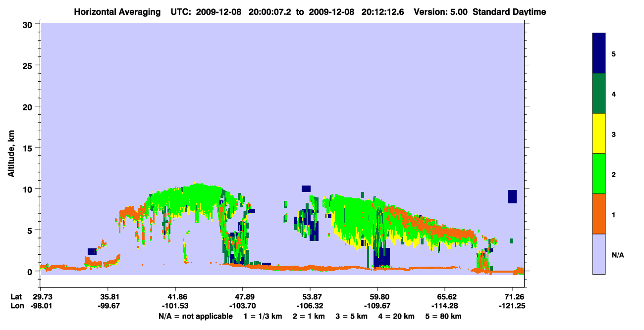Click the y-axis tick label 30
The height and width of the screenshot is (330, 644).
coord(28,24)
